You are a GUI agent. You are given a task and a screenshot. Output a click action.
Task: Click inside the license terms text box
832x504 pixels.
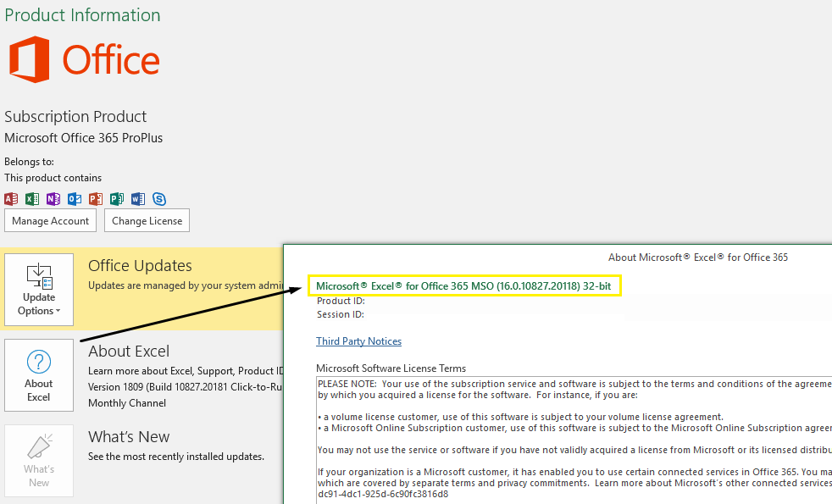(568, 440)
